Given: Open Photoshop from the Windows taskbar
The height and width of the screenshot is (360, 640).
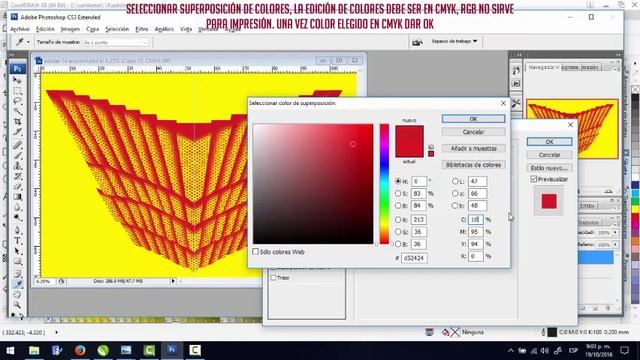Looking at the screenshot, I should pyautogui.click(x=172, y=350).
